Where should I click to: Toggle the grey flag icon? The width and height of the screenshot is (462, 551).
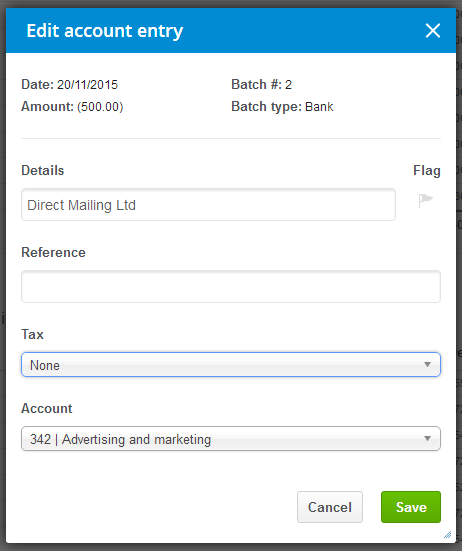(x=425, y=201)
